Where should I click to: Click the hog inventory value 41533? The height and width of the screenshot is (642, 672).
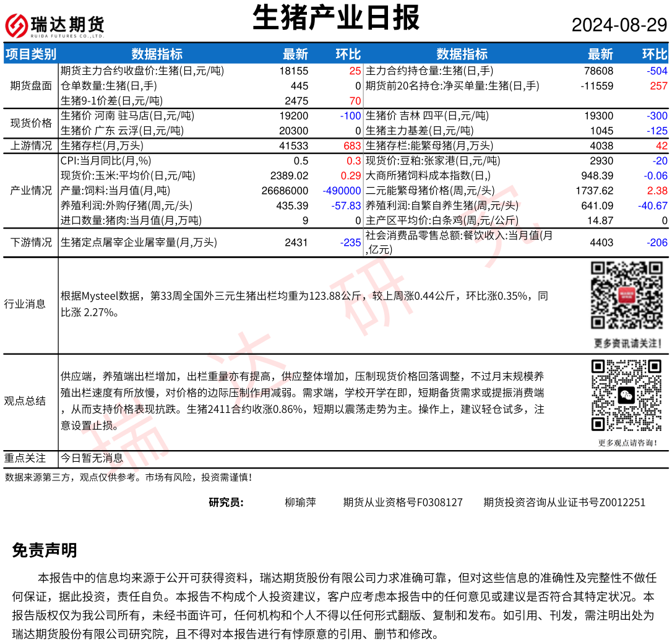click(293, 146)
